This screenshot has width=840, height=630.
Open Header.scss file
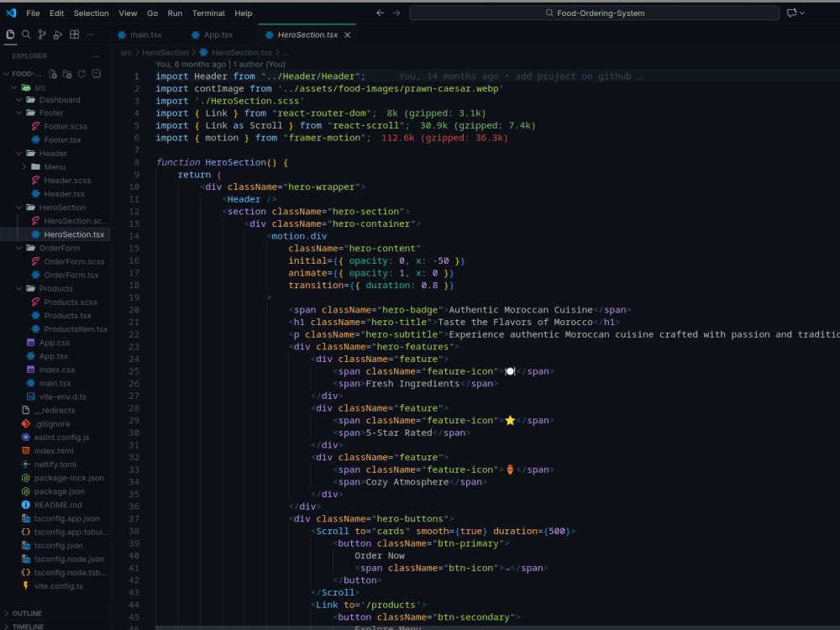pyautogui.click(x=67, y=181)
